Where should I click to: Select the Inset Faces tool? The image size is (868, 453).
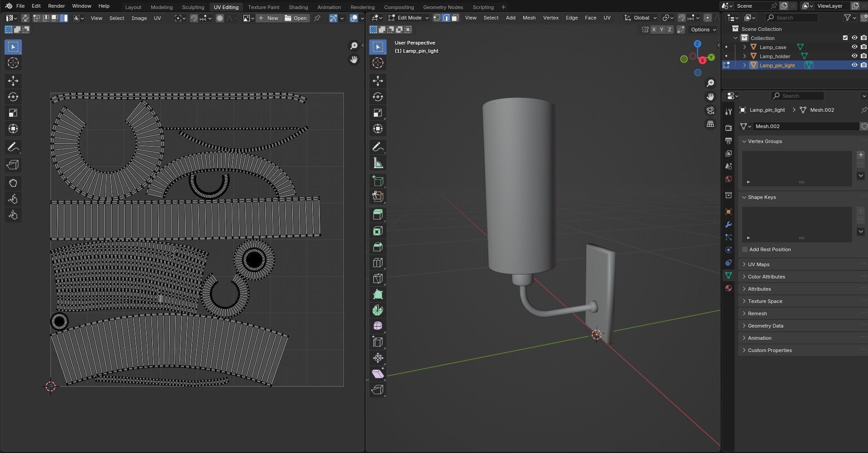pos(377,231)
